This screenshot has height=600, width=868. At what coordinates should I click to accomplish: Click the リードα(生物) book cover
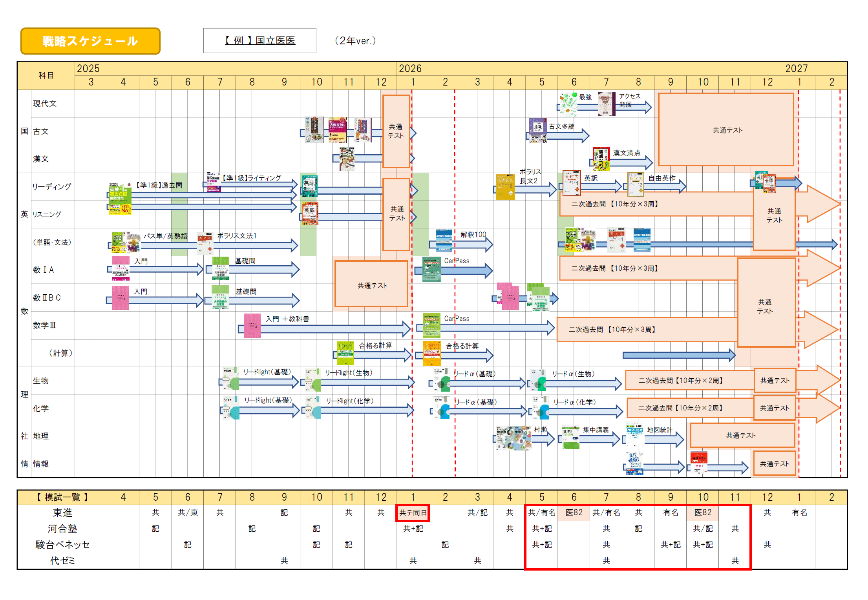click(538, 380)
